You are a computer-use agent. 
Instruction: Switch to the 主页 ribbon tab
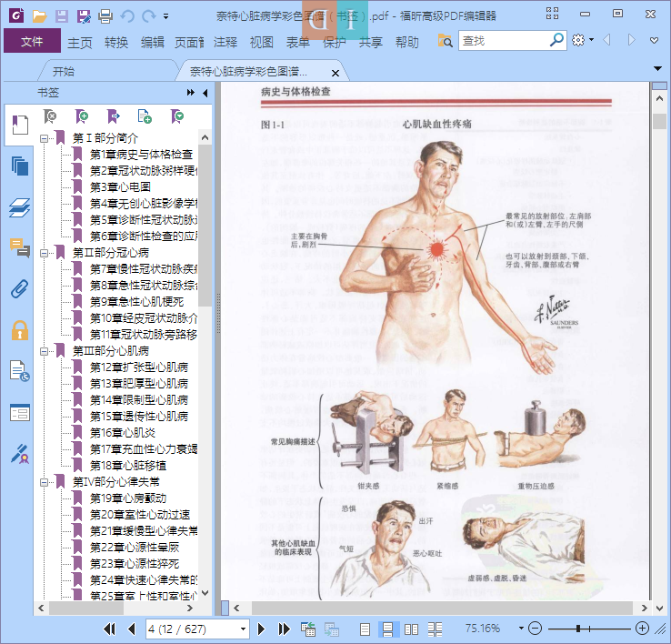pyautogui.click(x=80, y=42)
